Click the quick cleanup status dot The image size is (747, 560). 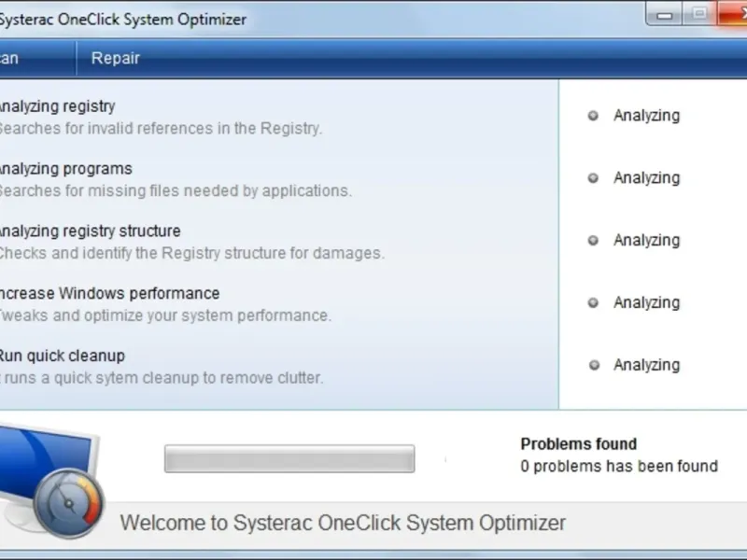click(x=592, y=366)
